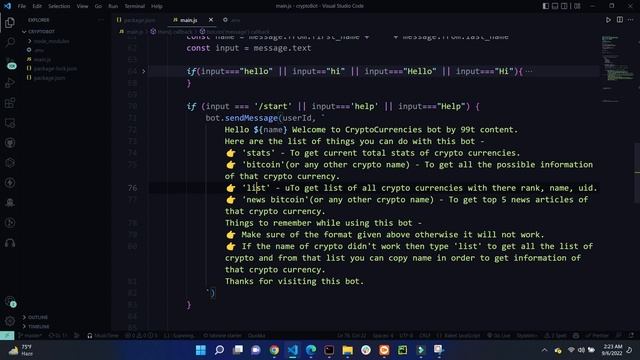Close the main.js editor tab
This screenshot has height=360, width=640.
211,20
